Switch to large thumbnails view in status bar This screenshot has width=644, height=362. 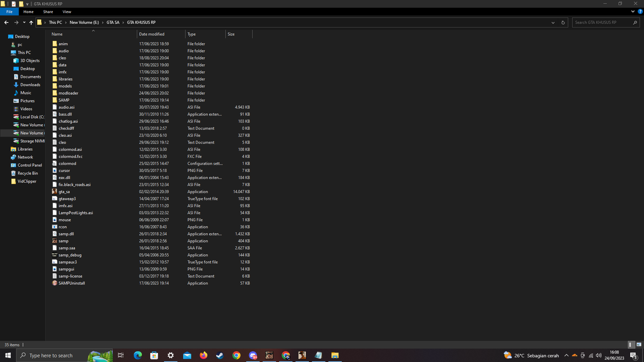coord(639,345)
